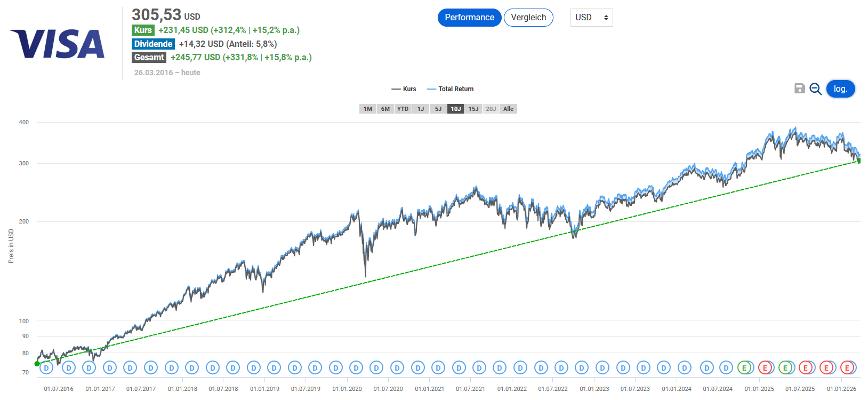Toggle the Total Return legend entry
This screenshot has width=868, height=400.
451,89
